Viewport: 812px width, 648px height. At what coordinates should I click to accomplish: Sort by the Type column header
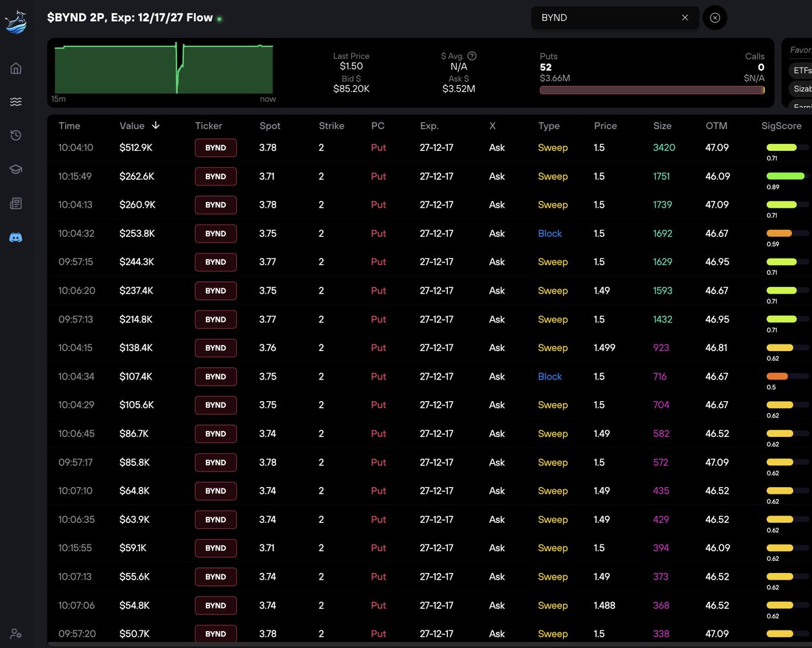(x=549, y=126)
